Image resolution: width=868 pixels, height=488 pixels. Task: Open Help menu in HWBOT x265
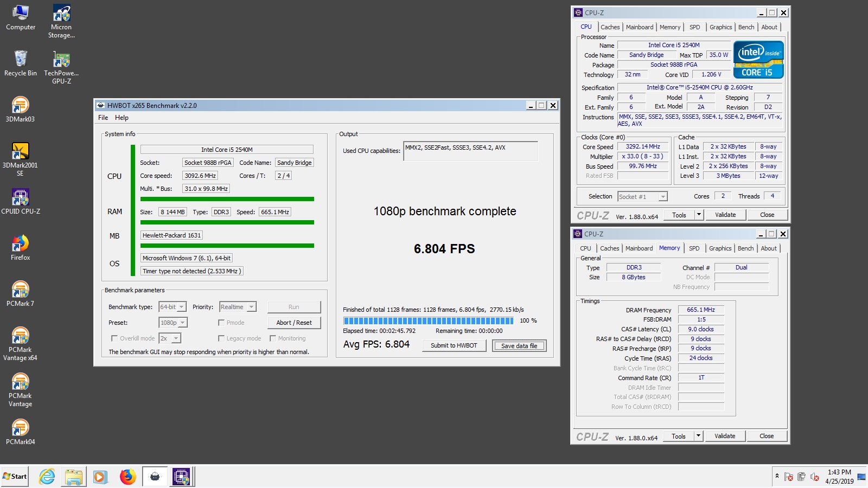click(x=122, y=118)
